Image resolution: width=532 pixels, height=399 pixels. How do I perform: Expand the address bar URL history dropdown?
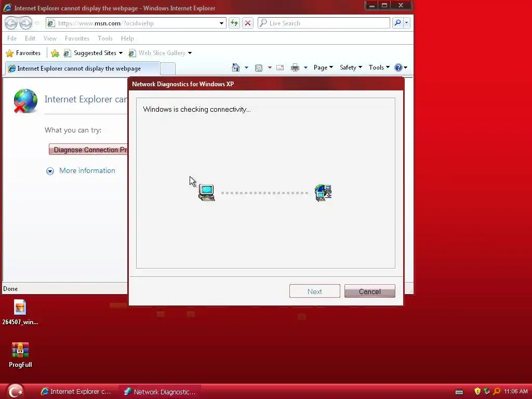(221, 23)
